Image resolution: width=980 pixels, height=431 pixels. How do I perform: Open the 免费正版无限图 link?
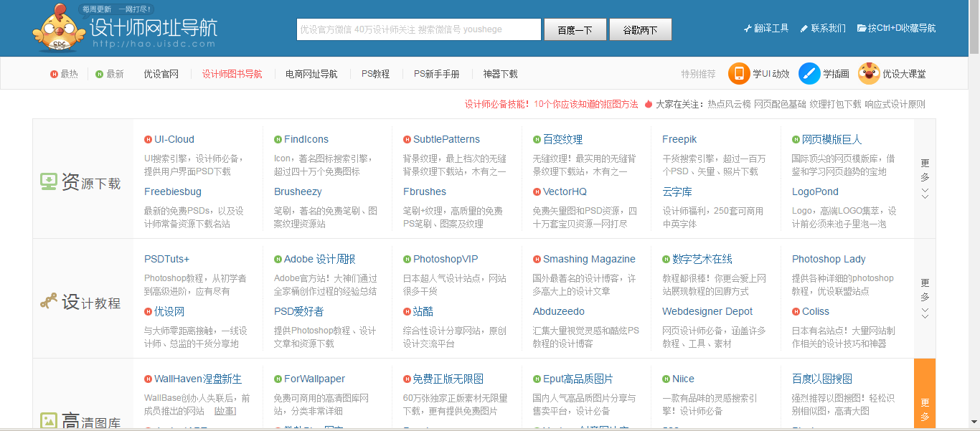pyautogui.click(x=448, y=379)
